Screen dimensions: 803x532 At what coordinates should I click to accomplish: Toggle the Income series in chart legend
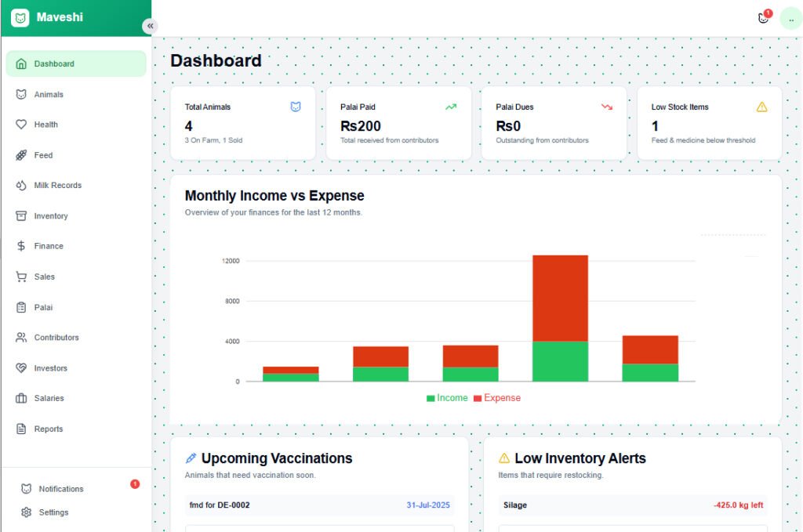pyautogui.click(x=447, y=398)
